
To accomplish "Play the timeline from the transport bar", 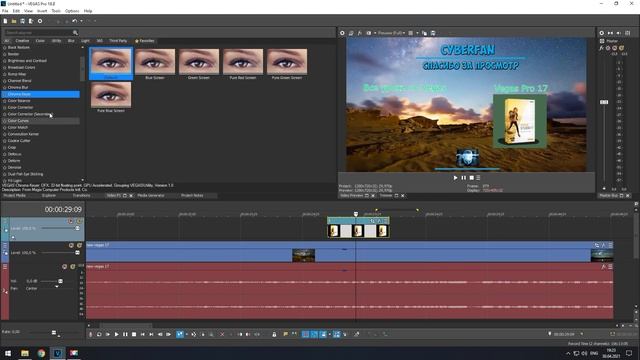I will click(116, 334).
